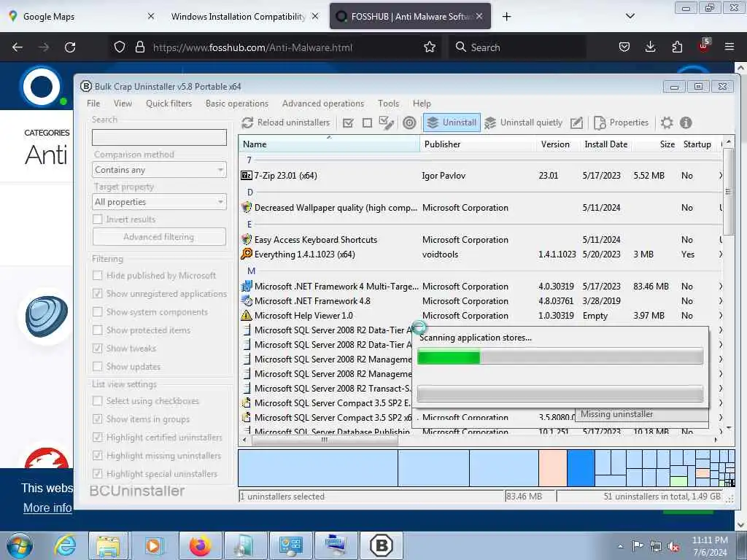Click BCUninstaller B icon in taskbar
This screenshot has height=560, width=747.
[381, 545]
